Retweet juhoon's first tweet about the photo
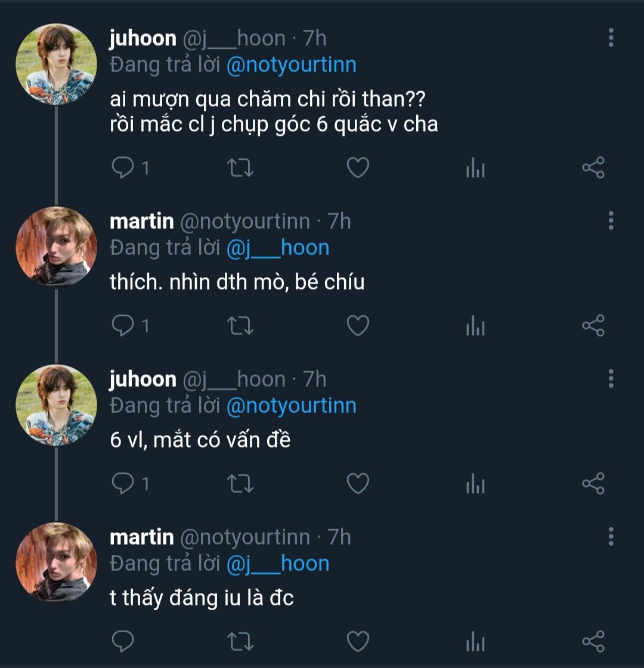This screenshot has height=668, width=644. (x=241, y=168)
